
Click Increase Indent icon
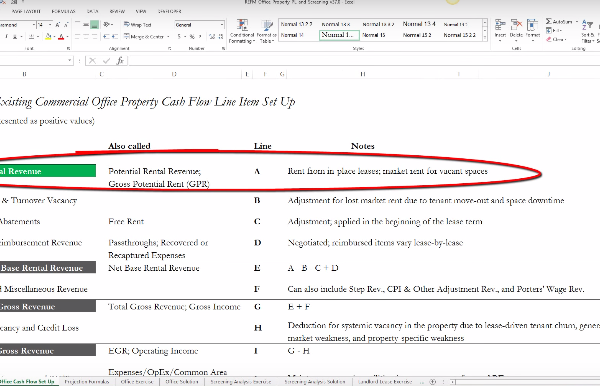[x=116, y=37]
